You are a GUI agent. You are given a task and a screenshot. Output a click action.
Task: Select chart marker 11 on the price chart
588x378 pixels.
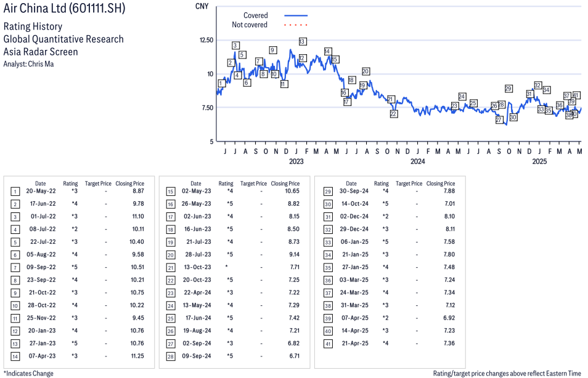tap(284, 84)
